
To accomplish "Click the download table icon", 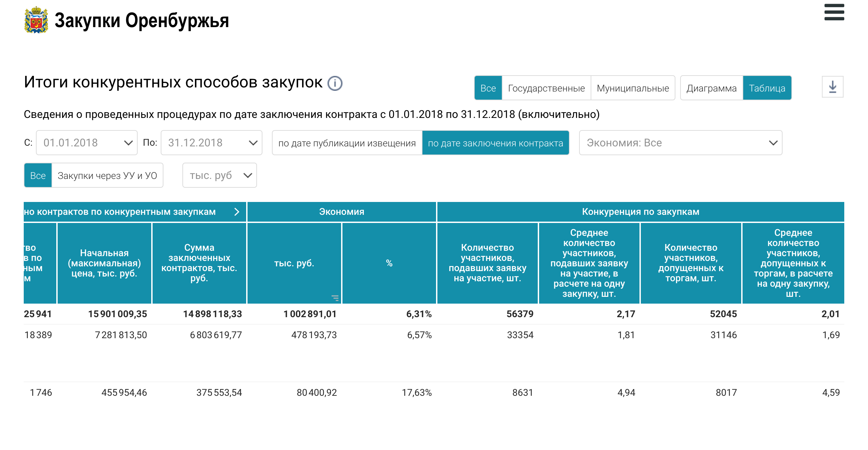I will [x=832, y=87].
